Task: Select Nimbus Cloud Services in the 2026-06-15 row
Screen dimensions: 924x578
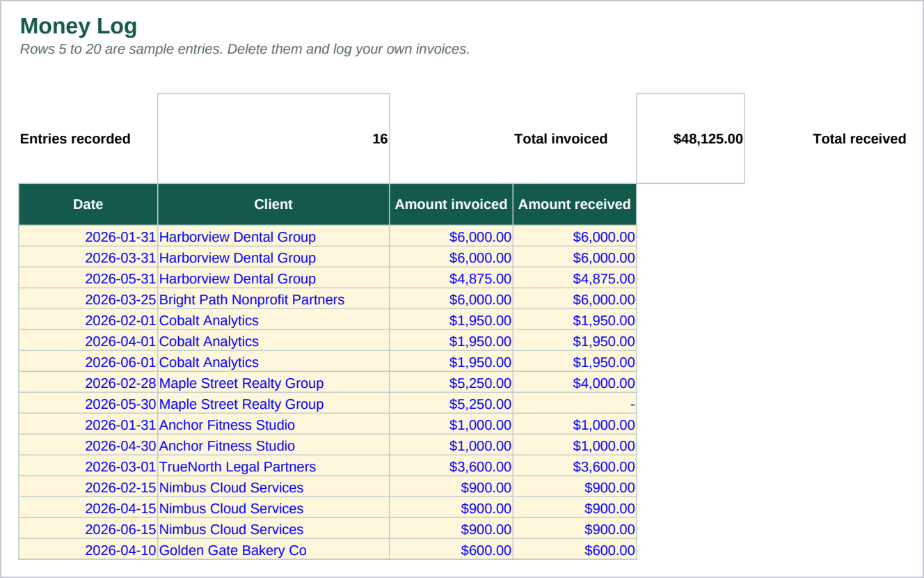Action: click(273, 529)
